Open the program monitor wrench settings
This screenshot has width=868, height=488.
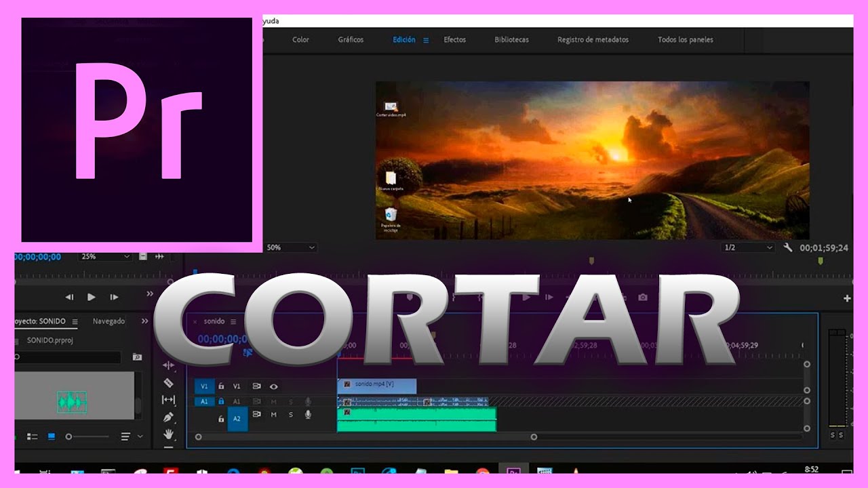click(x=787, y=248)
